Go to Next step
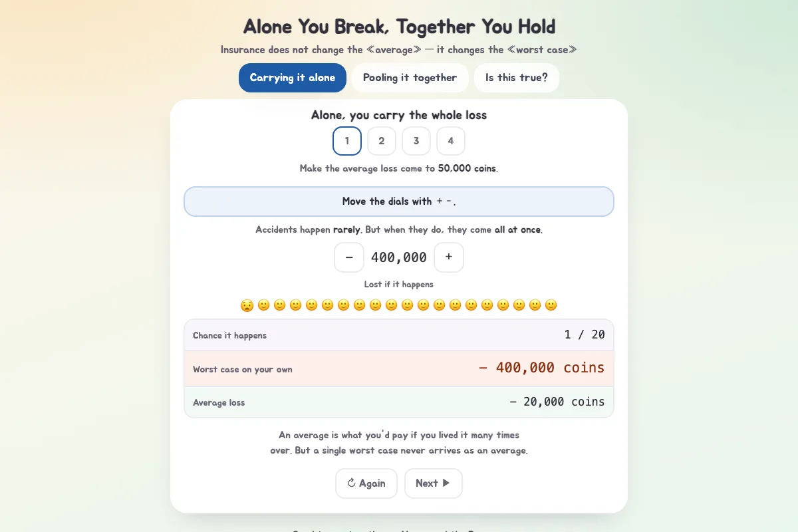This screenshot has height=532, width=798. point(434,483)
